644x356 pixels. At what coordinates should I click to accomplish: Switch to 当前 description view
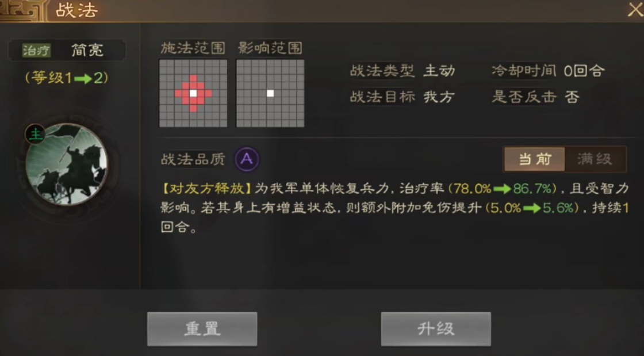[535, 159]
